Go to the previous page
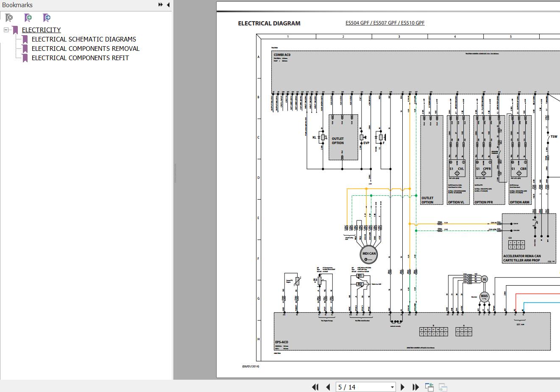This screenshot has width=560, height=392. (x=328, y=387)
